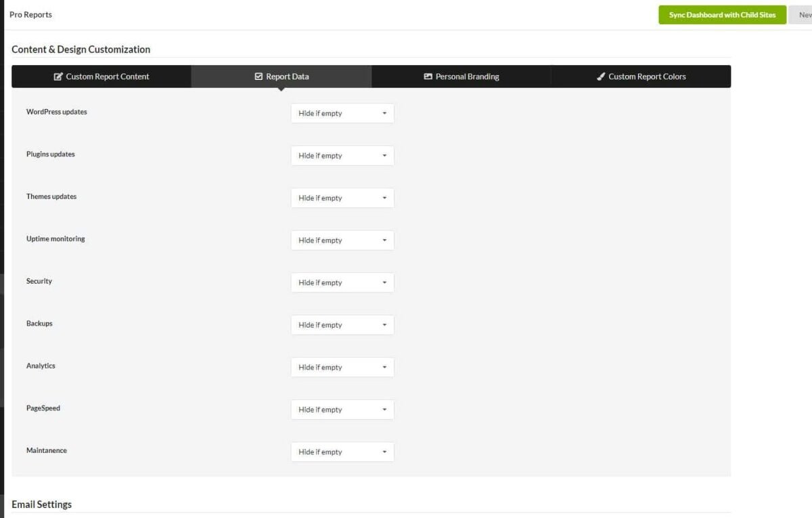The width and height of the screenshot is (812, 518).
Task: Open the Analytics dropdown
Action: (342, 367)
